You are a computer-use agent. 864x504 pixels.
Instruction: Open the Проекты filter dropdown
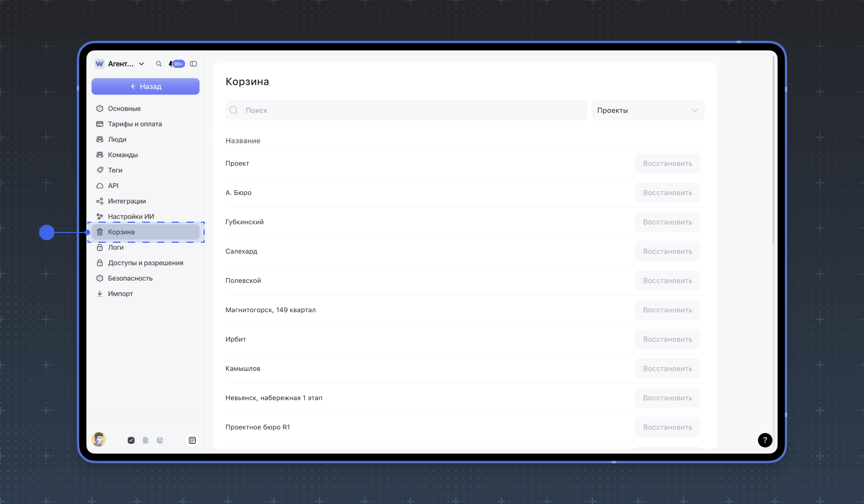coord(647,110)
